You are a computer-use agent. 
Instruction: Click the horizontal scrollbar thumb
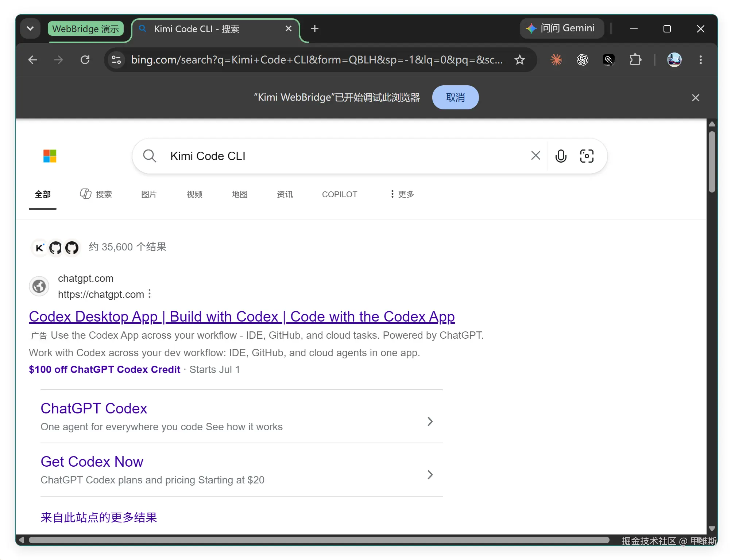319,540
